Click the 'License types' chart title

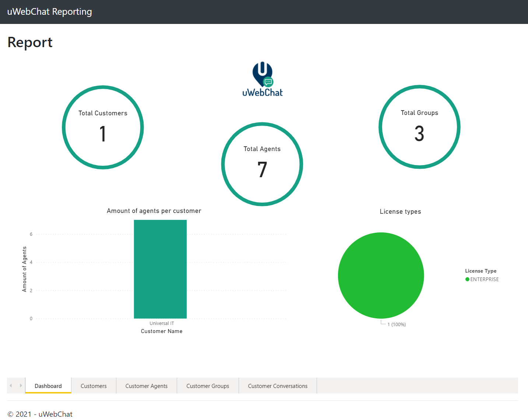[400, 211]
